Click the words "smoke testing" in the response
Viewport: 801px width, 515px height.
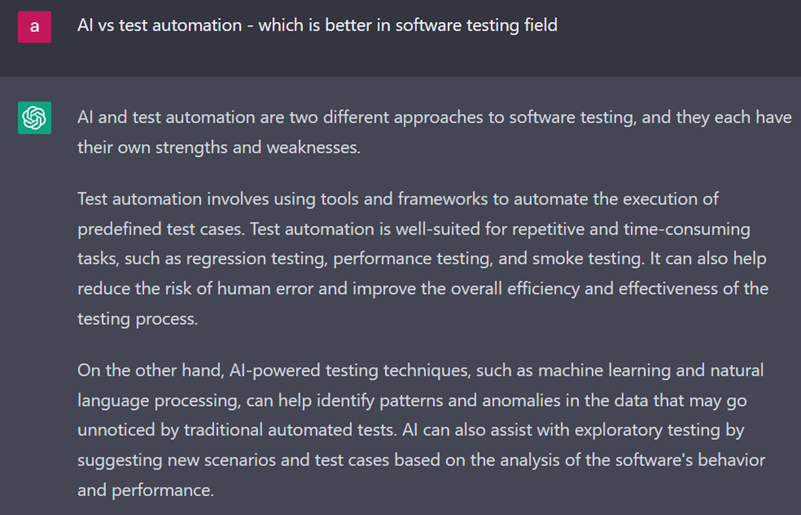587,259
